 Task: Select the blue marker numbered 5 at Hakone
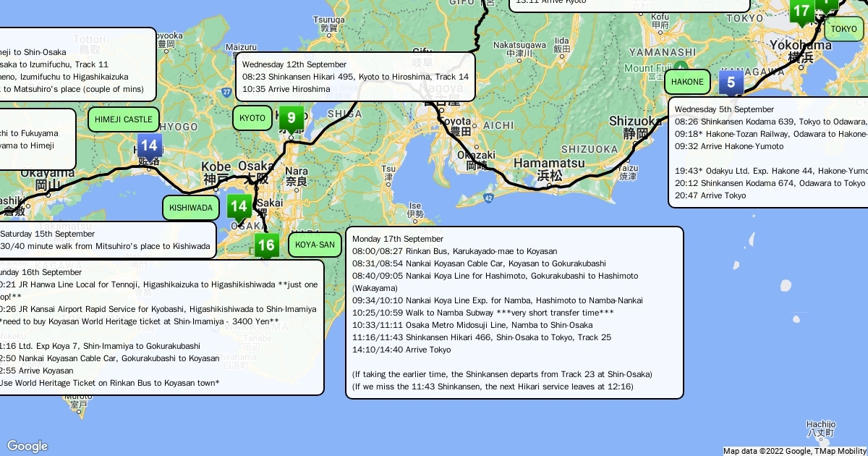point(731,83)
